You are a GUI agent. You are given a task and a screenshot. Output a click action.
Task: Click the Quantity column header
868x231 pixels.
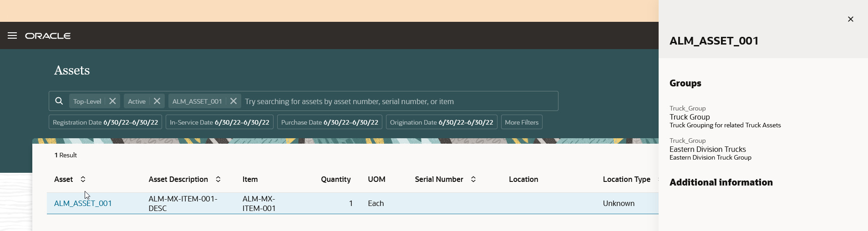coord(335,179)
